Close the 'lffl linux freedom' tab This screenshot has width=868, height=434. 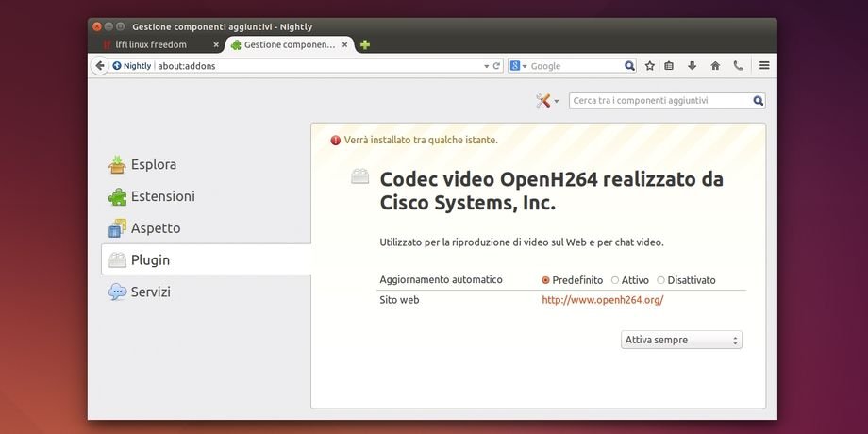(216, 45)
